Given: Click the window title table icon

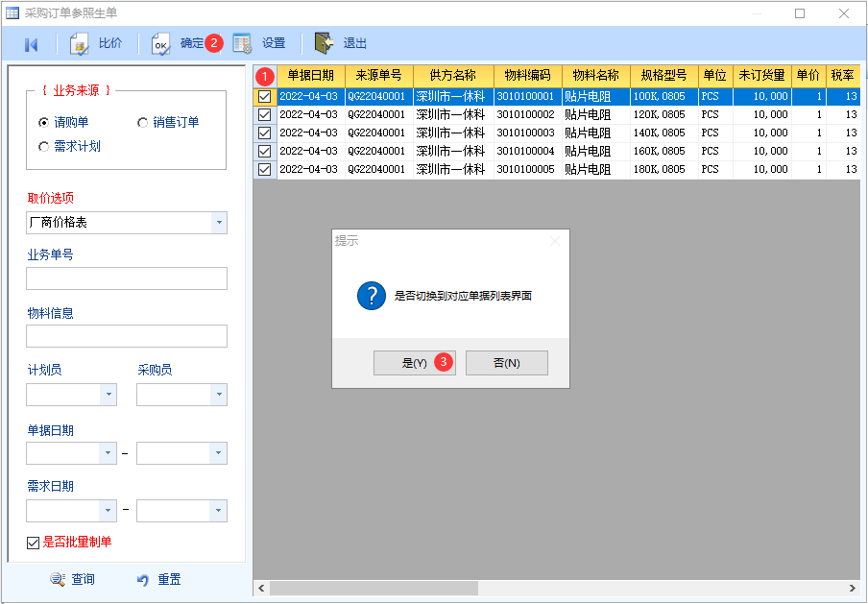Looking at the screenshot, I should [x=12, y=12].
